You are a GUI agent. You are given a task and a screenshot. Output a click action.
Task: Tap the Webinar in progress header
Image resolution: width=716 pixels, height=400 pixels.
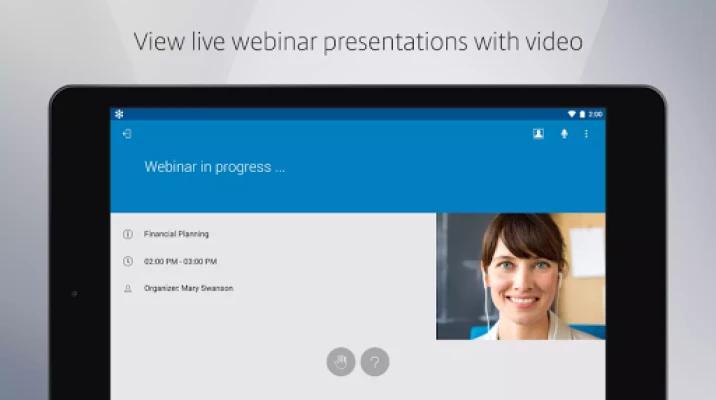tap(215, 167)
